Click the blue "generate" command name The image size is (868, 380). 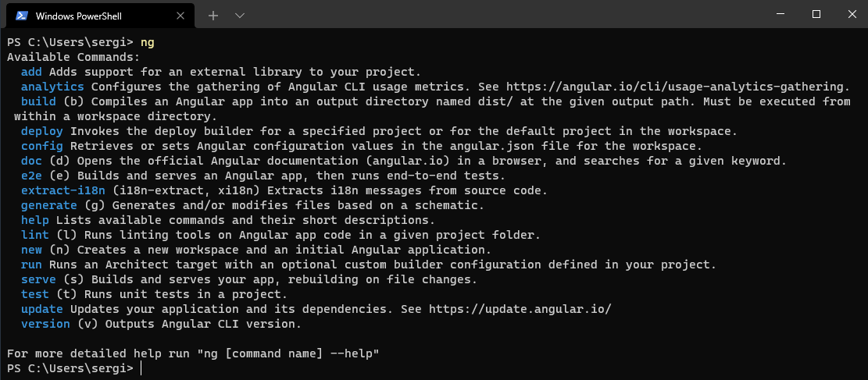(49, 205)
